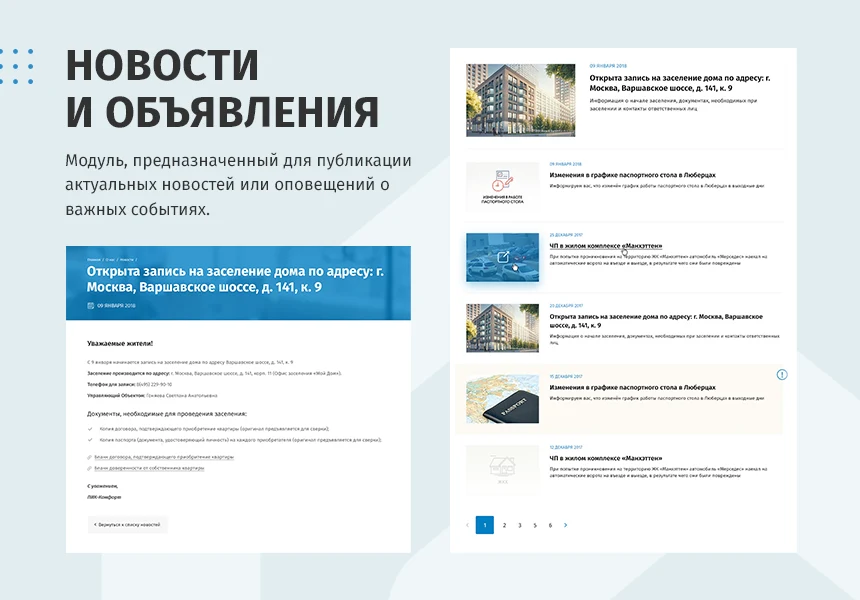
Task: Click the passport on map thumbnail
Action: [502, 399]
